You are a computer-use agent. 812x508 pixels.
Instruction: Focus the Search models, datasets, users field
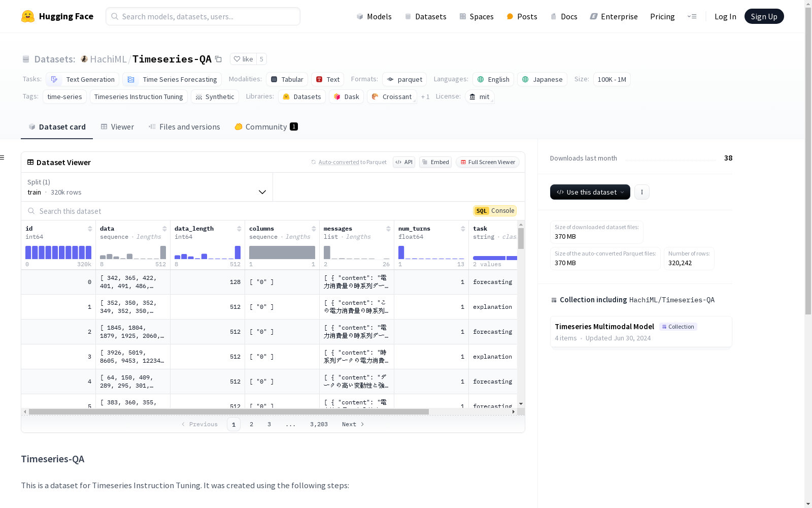point(203,16)
